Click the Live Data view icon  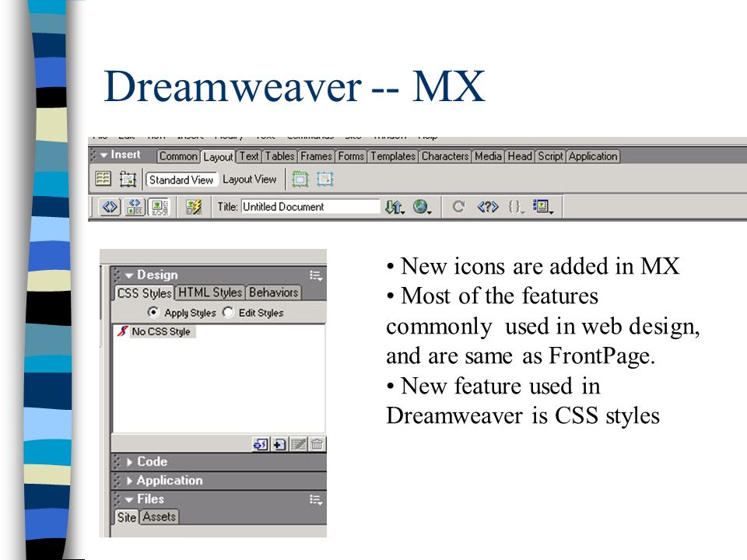coord(194,207)
